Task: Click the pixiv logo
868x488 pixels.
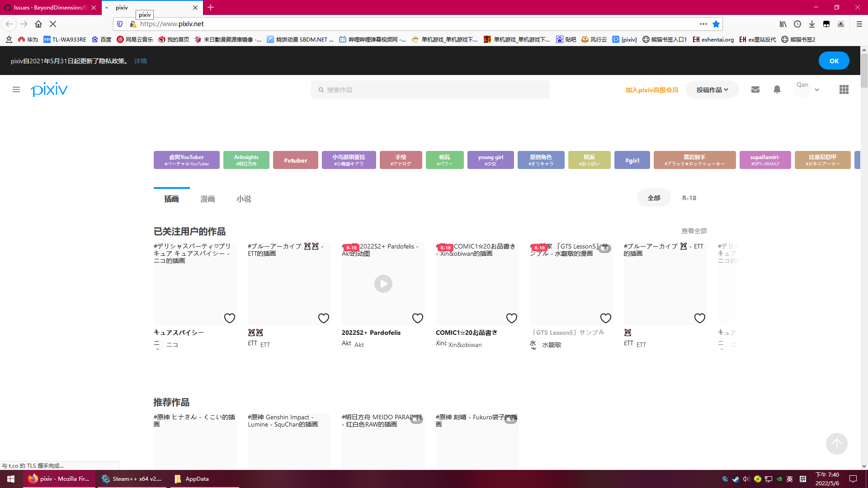Action: (49, 89)
